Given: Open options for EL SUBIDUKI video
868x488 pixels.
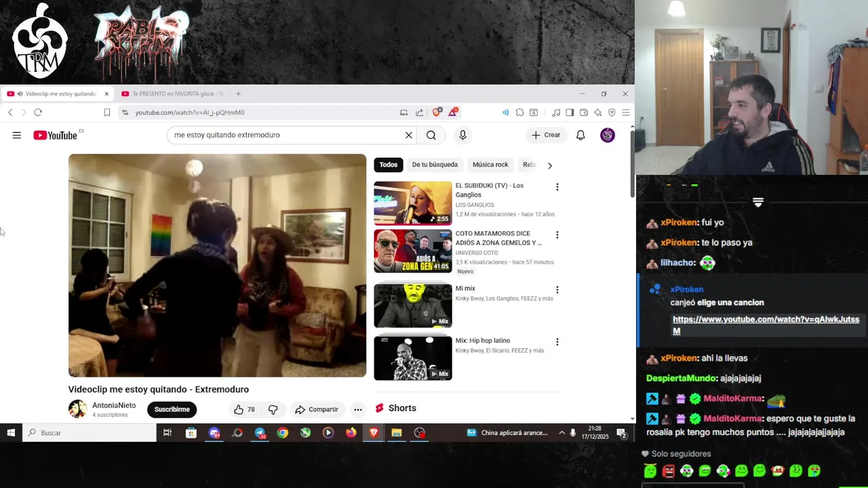Looking at the screenshot, I should pos(557,187).
